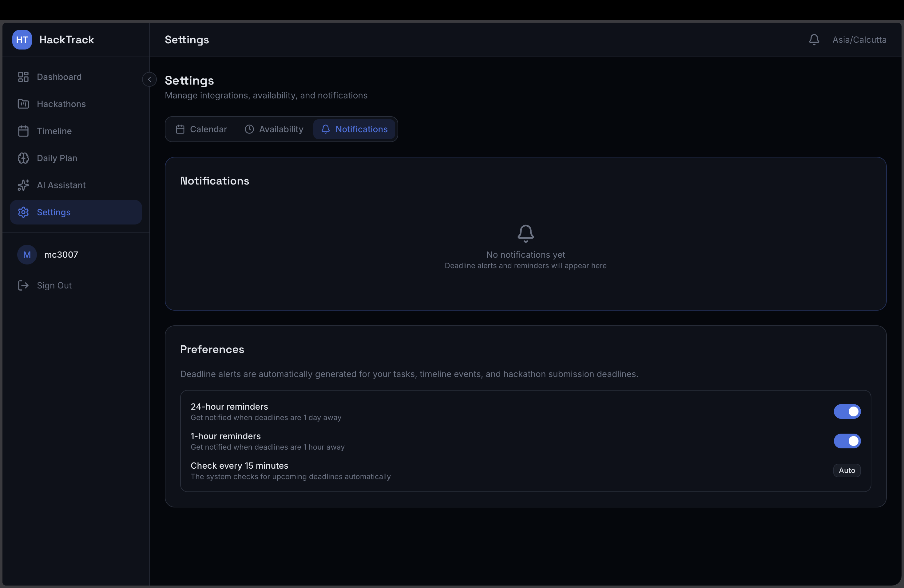
Task: Click the clock icon in Availability tab
Action: [x=249, y=129]
